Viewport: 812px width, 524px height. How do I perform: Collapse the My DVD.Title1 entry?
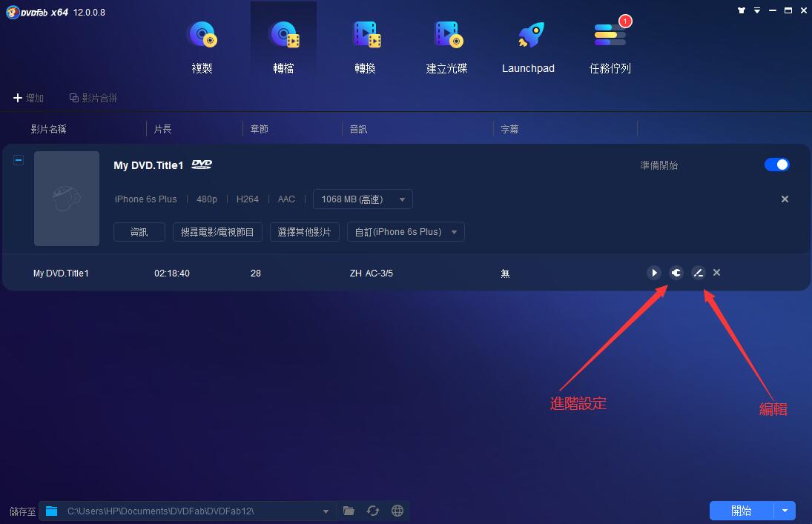click(18, 160)
